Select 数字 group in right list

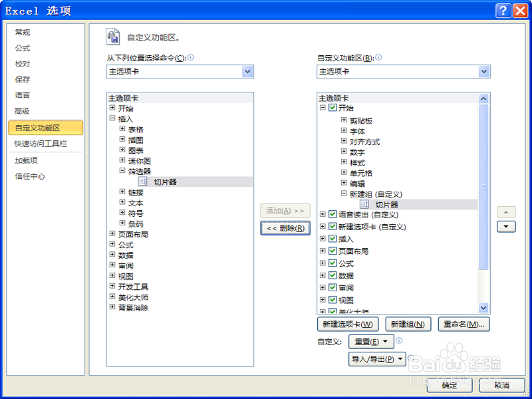pyautogui.click(x=357, y=152)
